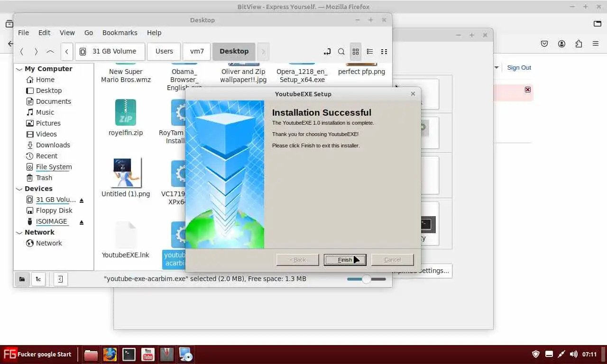Open Pictures in the sidebar
607x364 pixels.
[x=48, y=123]
